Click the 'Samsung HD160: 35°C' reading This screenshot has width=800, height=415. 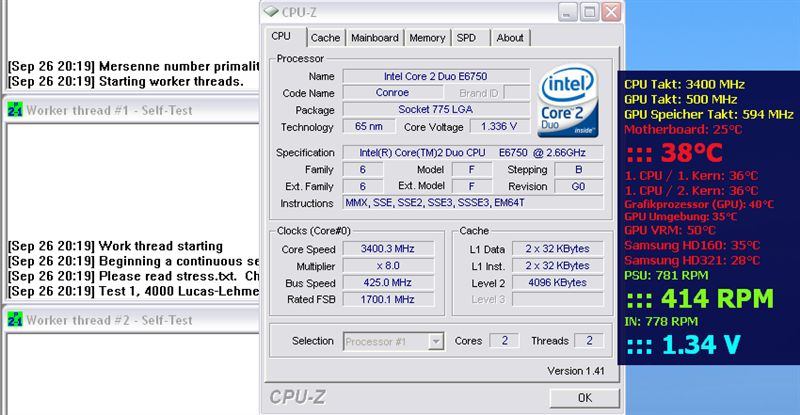(x=692, y=246)
